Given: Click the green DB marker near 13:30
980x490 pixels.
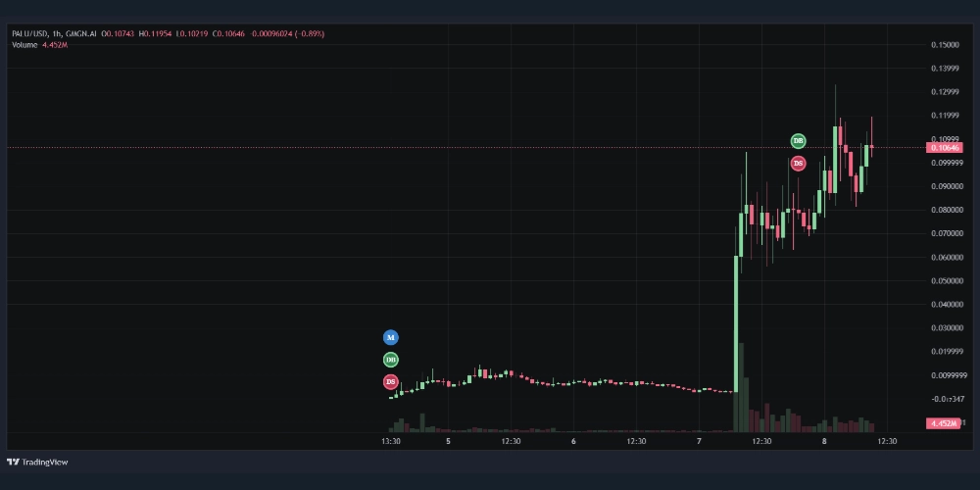Looking at the screenshot, I should click(x=391, y=360).
